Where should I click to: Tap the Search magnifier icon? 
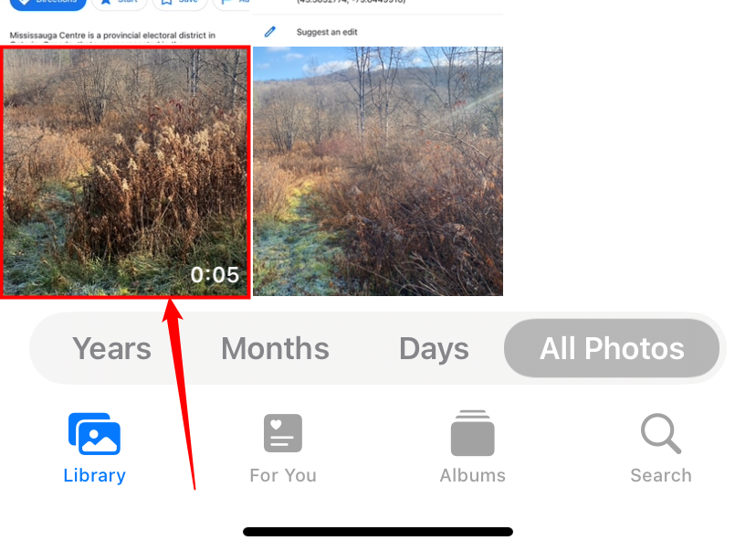coord(660,433)
